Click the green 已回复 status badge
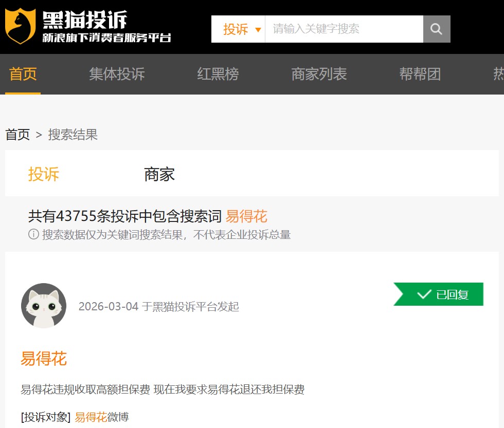Screen dimensions: 504x428 (438, 294)
